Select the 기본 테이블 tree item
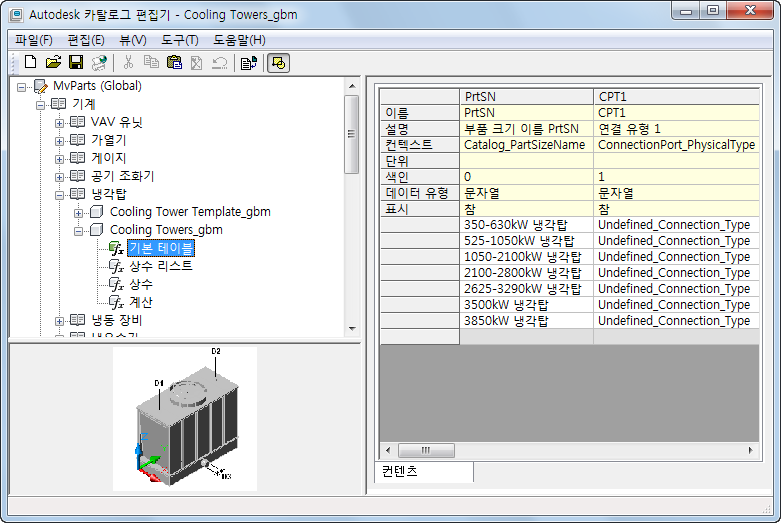Image resolution: width=781 pixels, height=523 pixels. [x=161, y=248]
